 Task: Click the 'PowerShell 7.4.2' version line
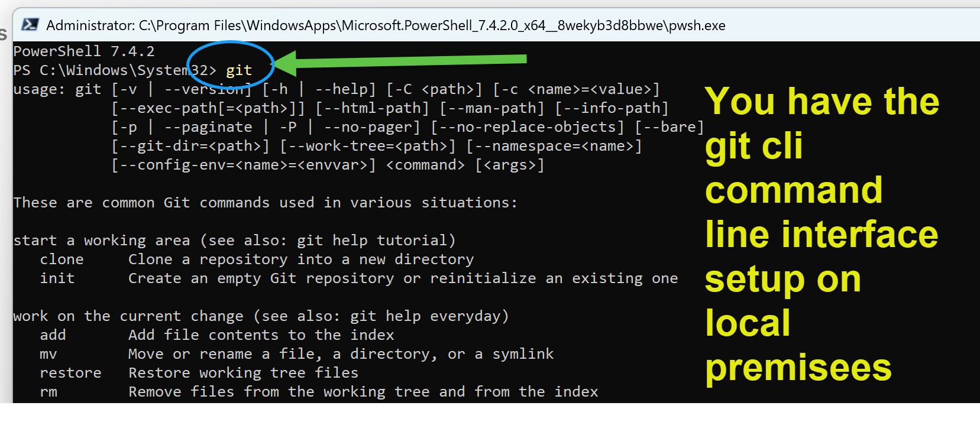coord(84,51)
